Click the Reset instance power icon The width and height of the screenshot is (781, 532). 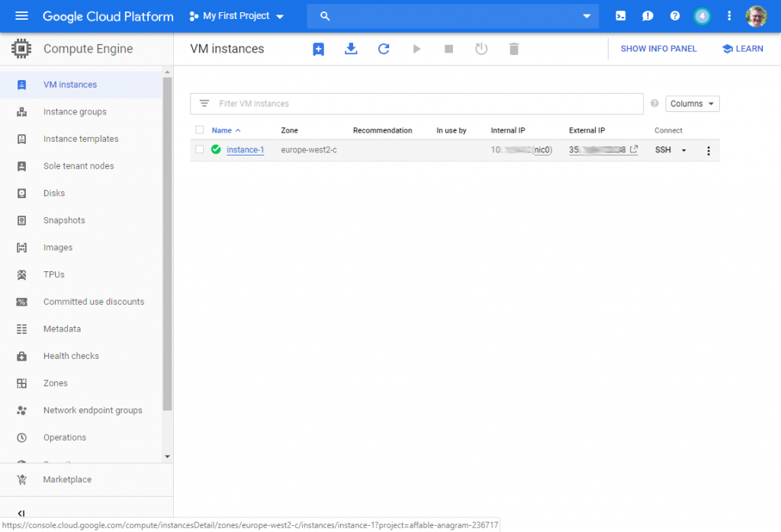point(481,49)
